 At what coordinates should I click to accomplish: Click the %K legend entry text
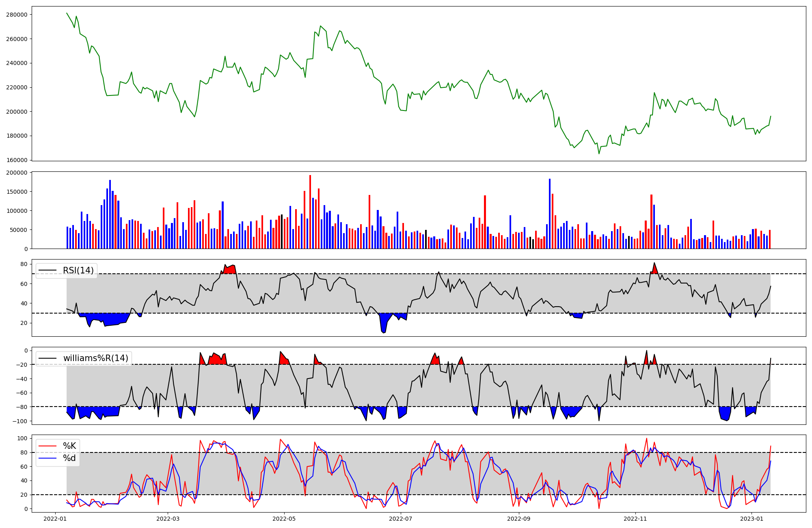tap(69, 446)
